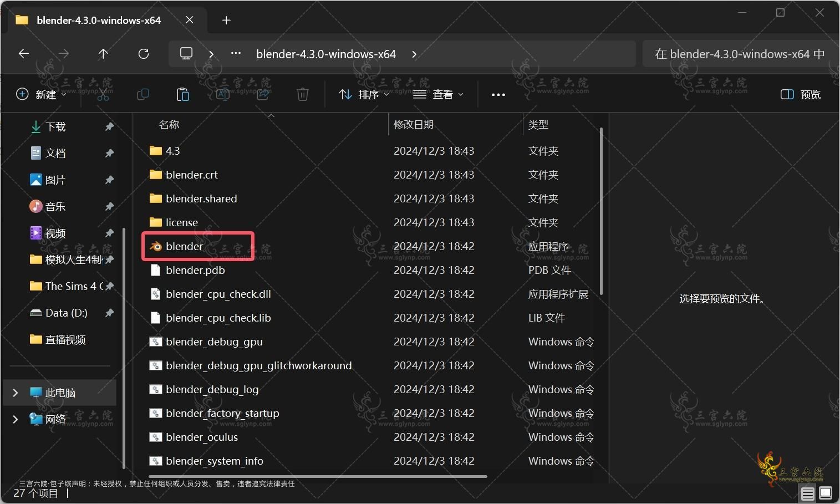Click the Share icon in toolbar
Image resolution: width=840 pixels, height=504 pixels.
(263, 94)
